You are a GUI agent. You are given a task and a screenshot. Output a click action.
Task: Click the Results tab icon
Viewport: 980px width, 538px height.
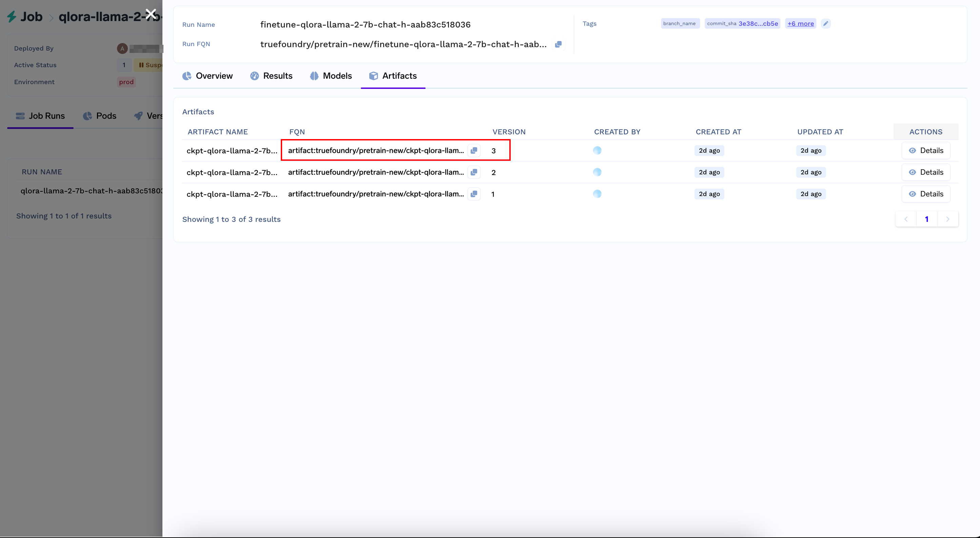pyautogui.click(x=255, y=76)
